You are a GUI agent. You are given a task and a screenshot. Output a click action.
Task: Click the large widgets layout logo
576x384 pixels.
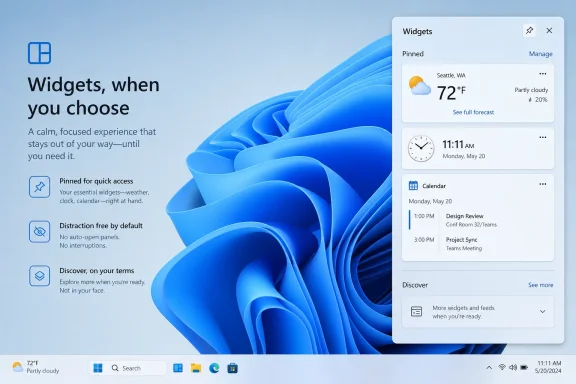click(40, 53)
